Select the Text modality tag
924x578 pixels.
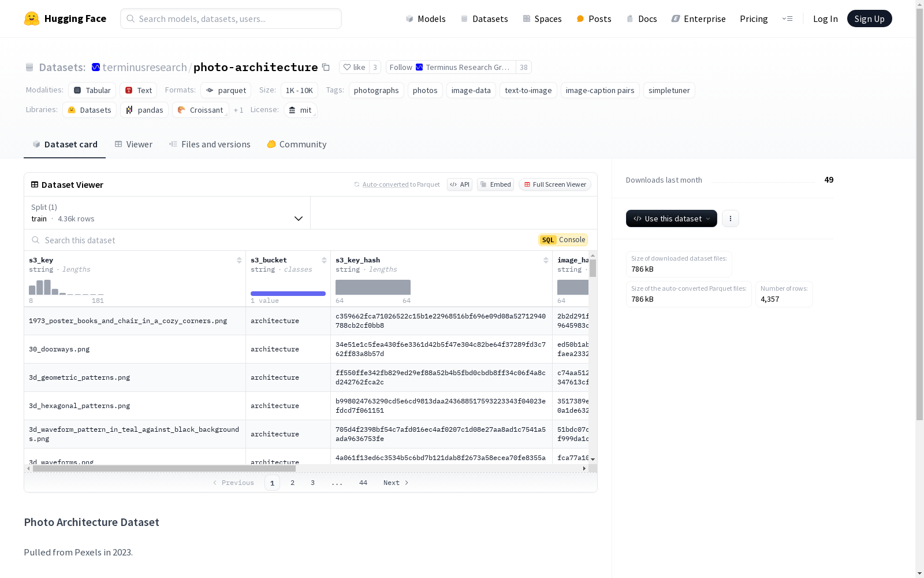click(139, 90)
